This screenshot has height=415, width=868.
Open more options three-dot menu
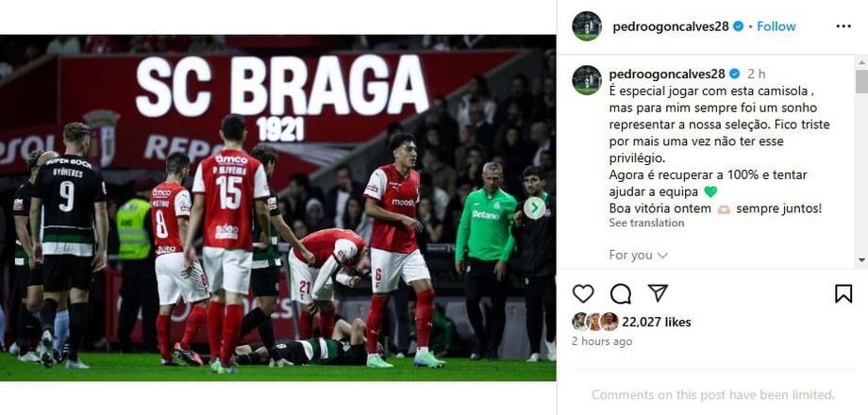tap(843, 26)
